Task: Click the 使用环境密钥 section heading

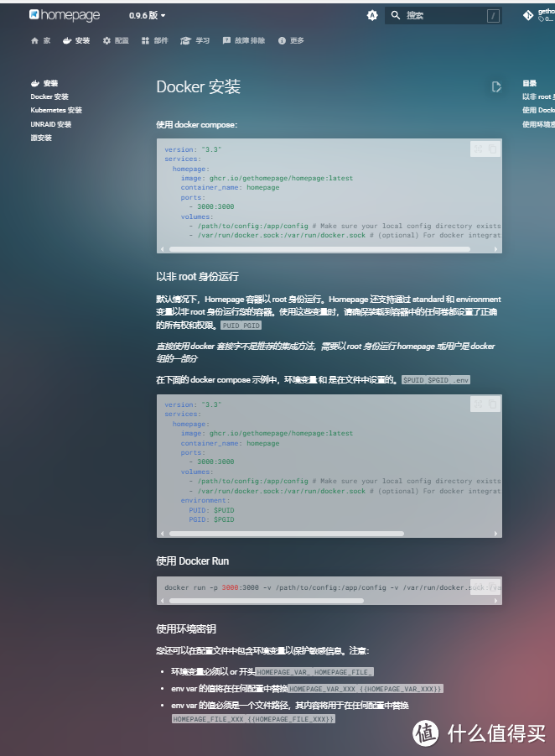Action: coord(186,628)
